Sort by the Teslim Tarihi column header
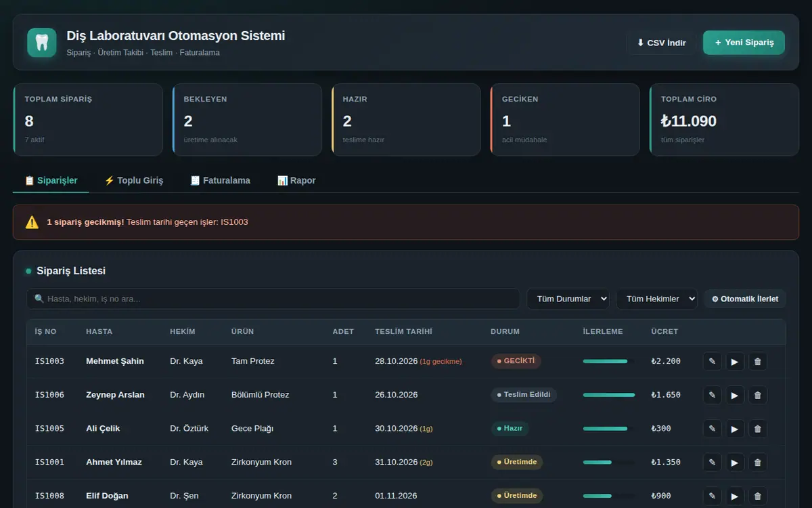 [x=403, y=332]
